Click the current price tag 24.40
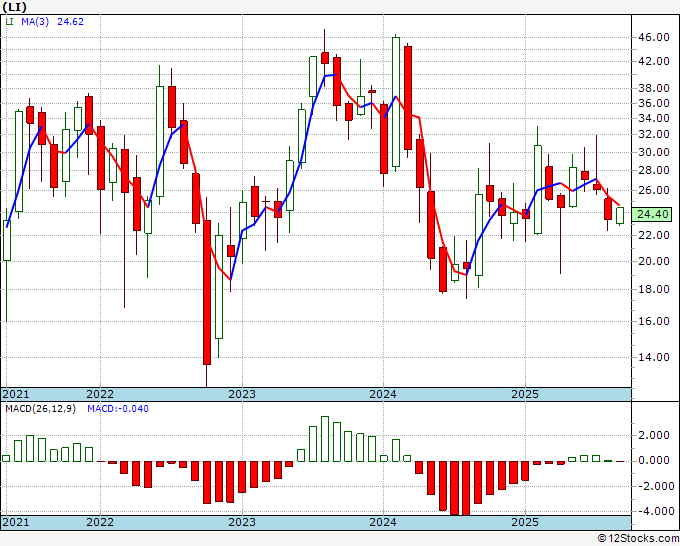680x546 pixels. point(653,214)
